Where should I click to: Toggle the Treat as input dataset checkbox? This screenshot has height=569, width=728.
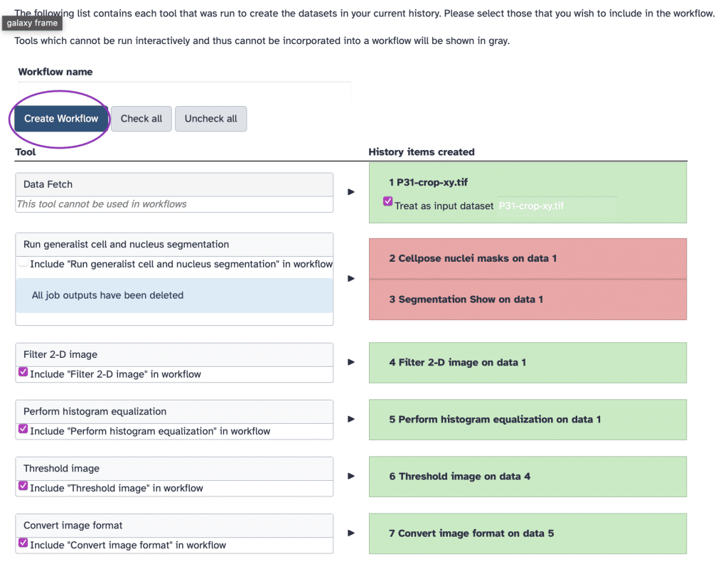387,202
